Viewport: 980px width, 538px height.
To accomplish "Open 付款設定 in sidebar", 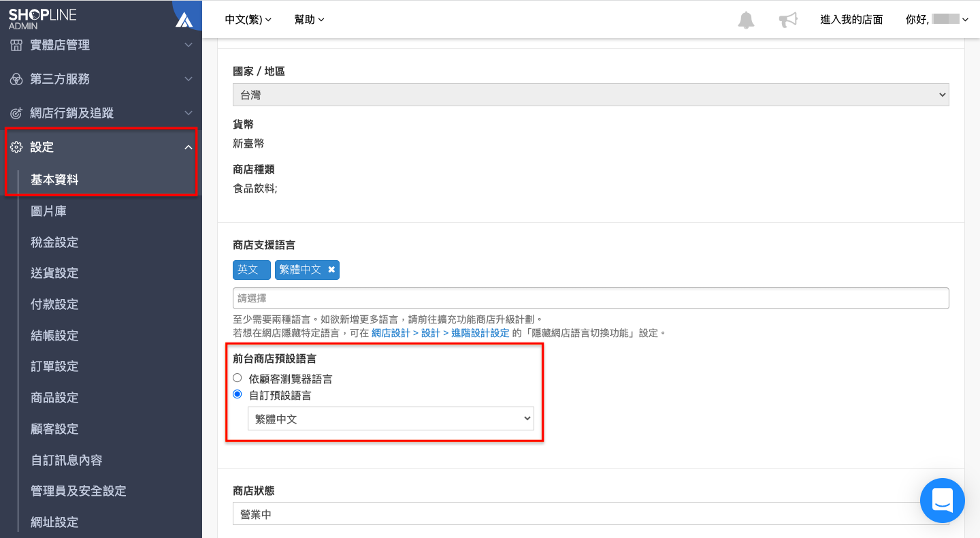I will coord(54,304).
